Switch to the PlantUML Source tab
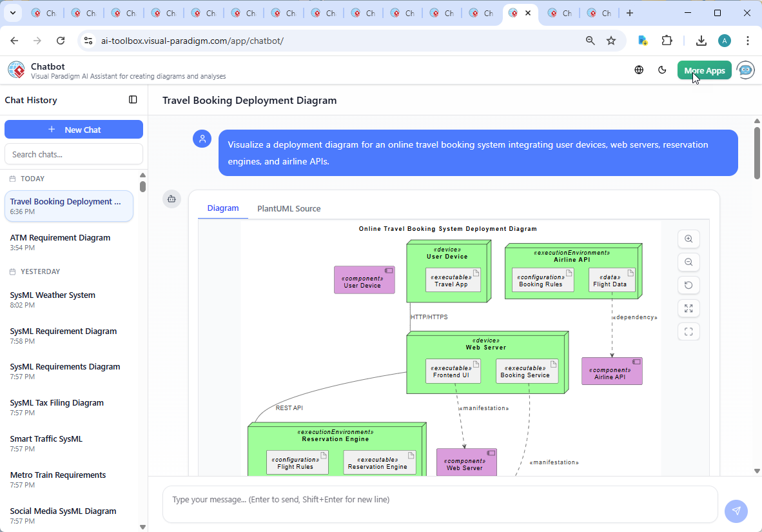 coord(289,209)
